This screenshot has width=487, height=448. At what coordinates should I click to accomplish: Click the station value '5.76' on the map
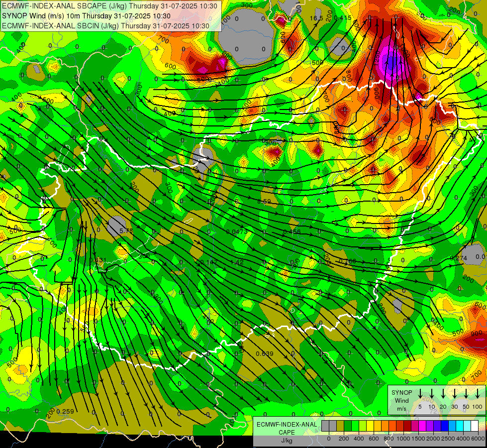(x=126, y=231)
